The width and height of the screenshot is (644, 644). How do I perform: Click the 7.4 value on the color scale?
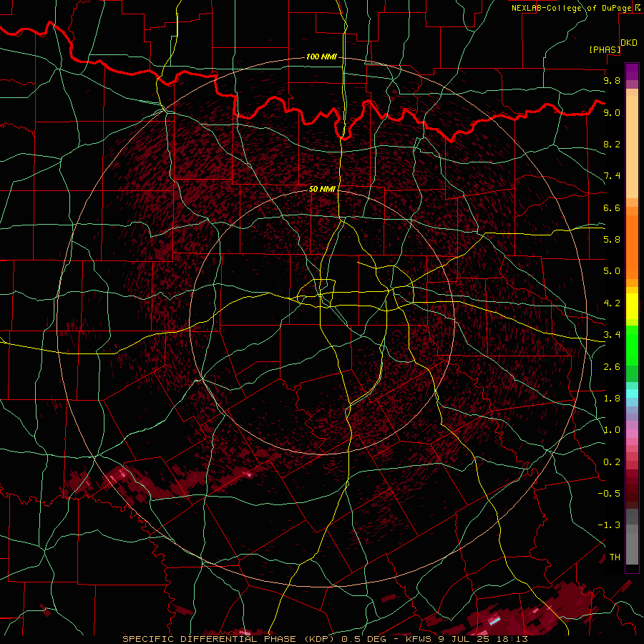612,176
